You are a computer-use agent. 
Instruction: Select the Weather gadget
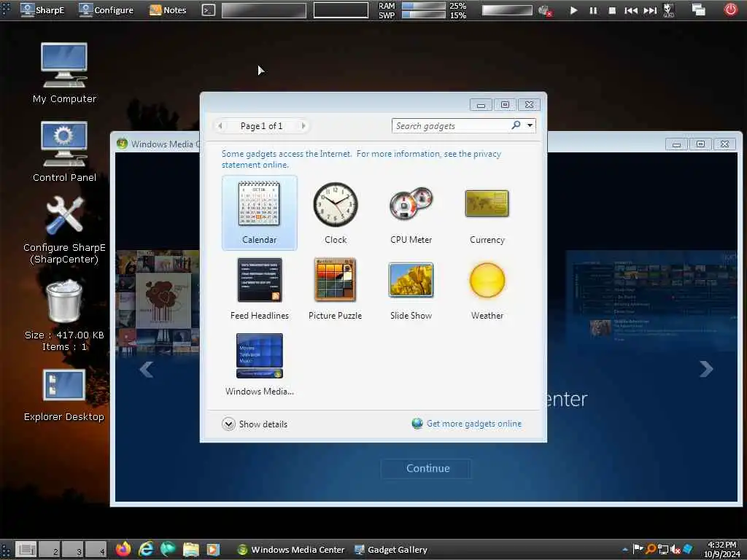click(487, 289)
